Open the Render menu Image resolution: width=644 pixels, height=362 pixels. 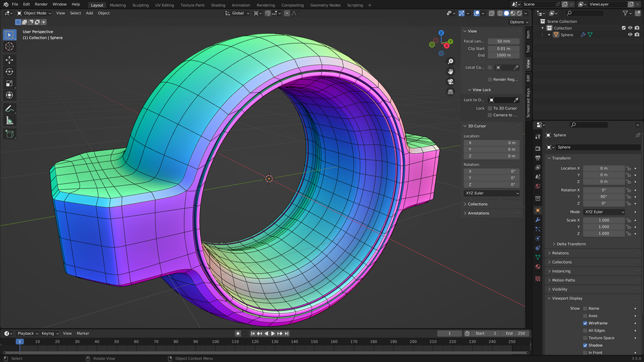click(x=41, y=4)
